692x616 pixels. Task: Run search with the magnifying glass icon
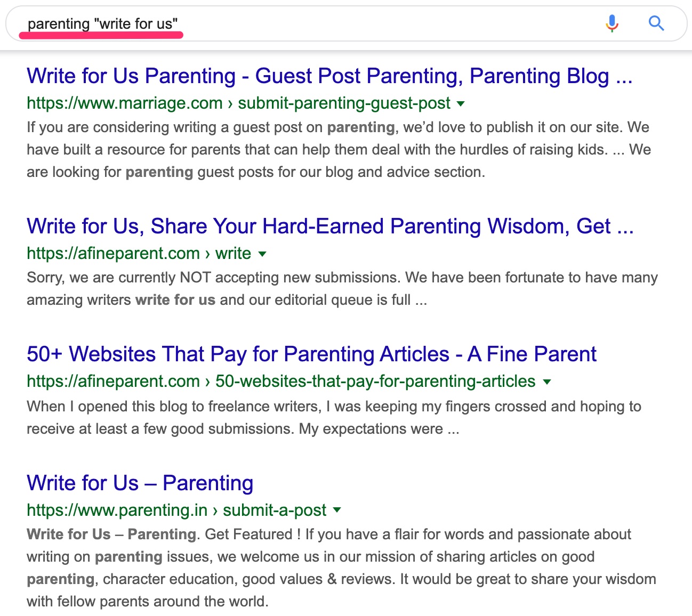pyautogui.click(x=656, y=23)
